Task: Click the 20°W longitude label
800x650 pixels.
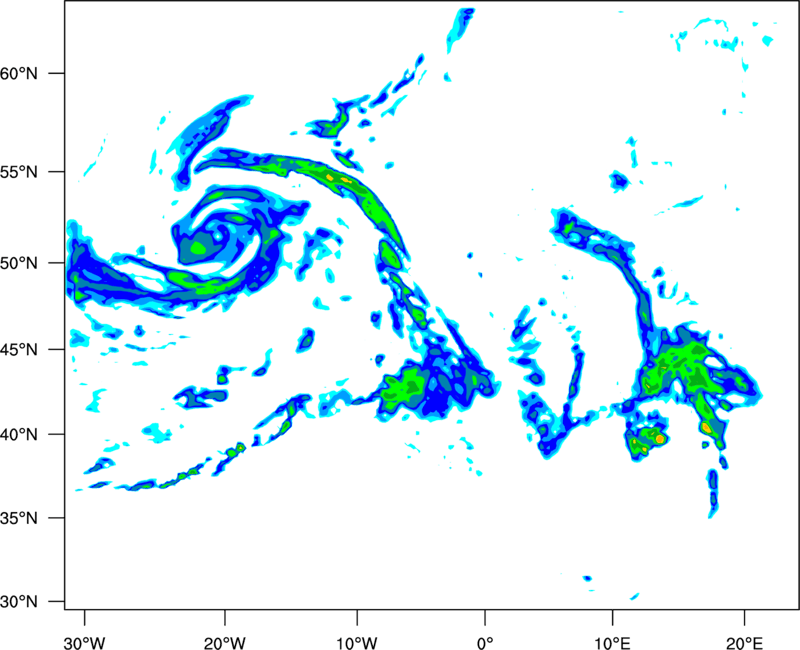Action: click(x=225, y=643)
